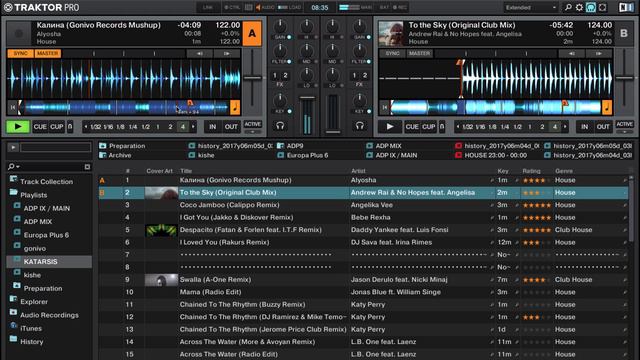
Task: Toggle deck B keylock note icon
Action: [x=607, y=107]
